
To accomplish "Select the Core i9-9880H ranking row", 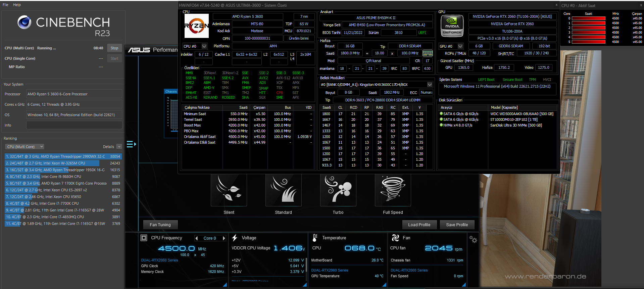I will point(63,177).
